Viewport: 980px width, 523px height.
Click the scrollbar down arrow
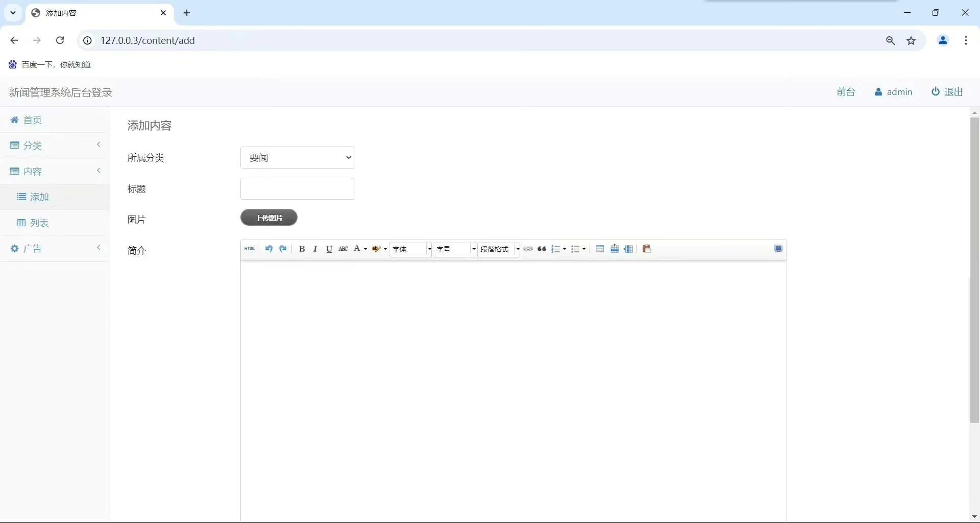pos(974,517)
